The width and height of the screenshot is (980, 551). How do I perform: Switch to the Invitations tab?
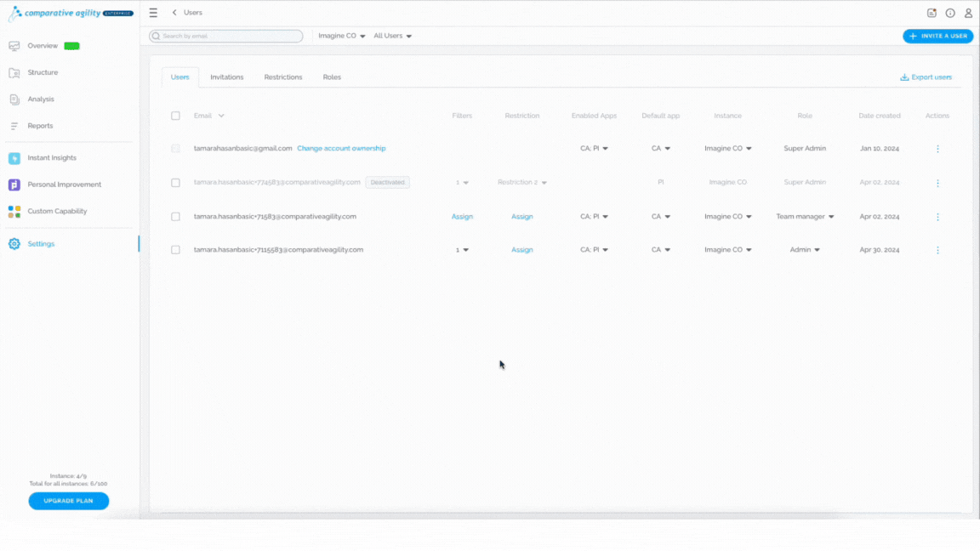tap(227, 77)
